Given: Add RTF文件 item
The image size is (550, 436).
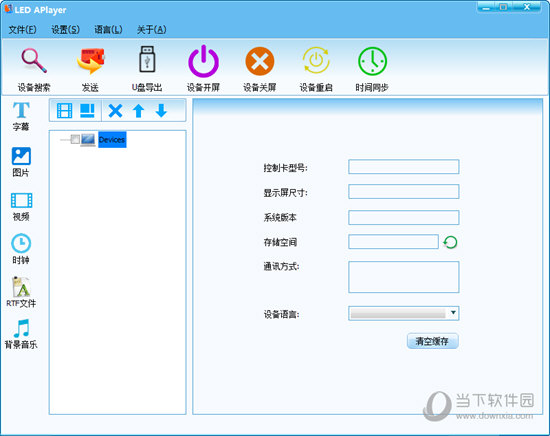Looking at the screenshot, I should pos(21,292).
